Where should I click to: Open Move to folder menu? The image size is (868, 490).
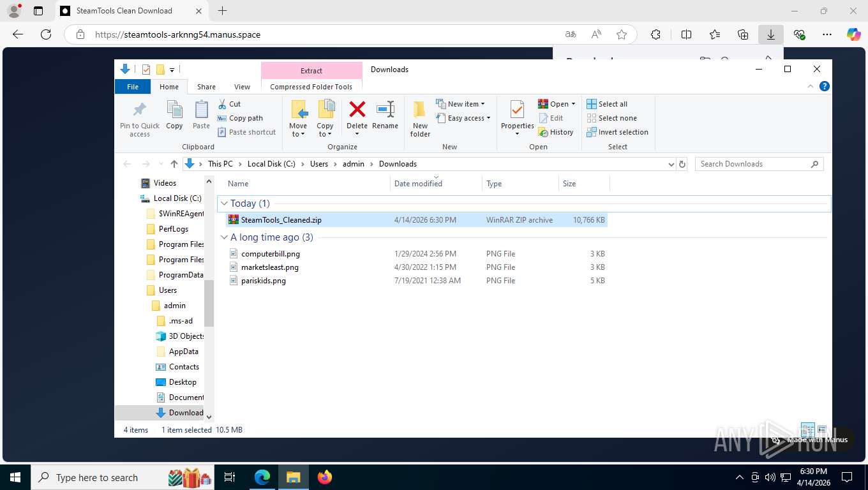[298, 119]
